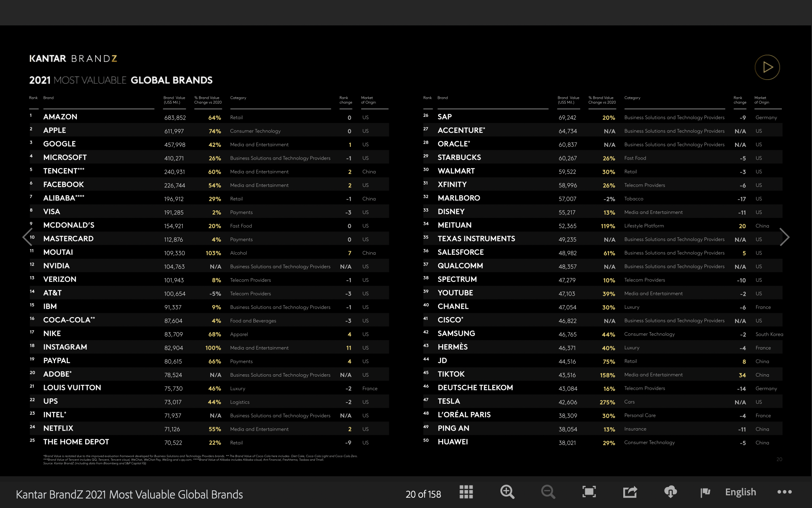Click the FACEBOOK brand name
This screenshot has height=508, width=812.
coord(63,184)
